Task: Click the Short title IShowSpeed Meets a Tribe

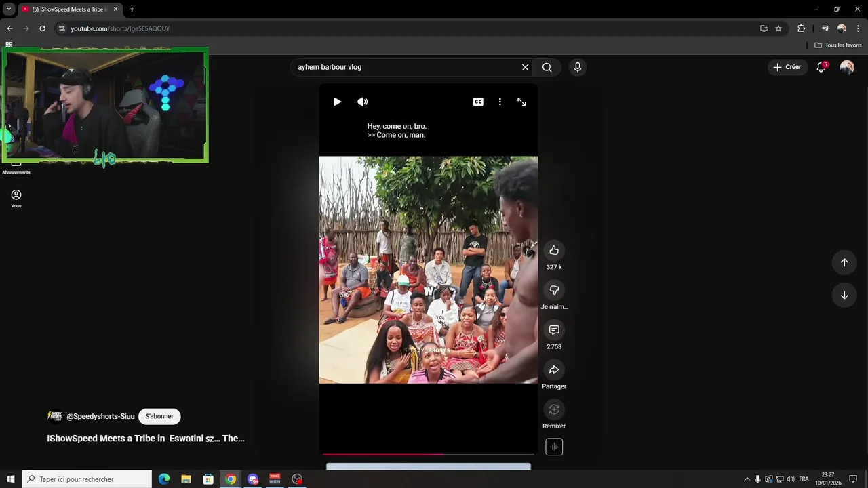Action: pyautogui.click(x=146, y=439)
